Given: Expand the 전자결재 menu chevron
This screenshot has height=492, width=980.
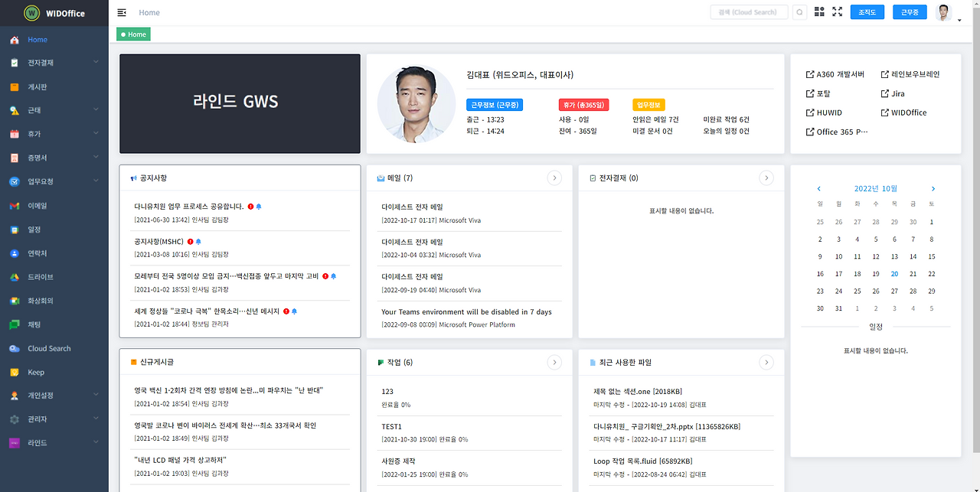Looking at the screenshot, I should 96,62.
